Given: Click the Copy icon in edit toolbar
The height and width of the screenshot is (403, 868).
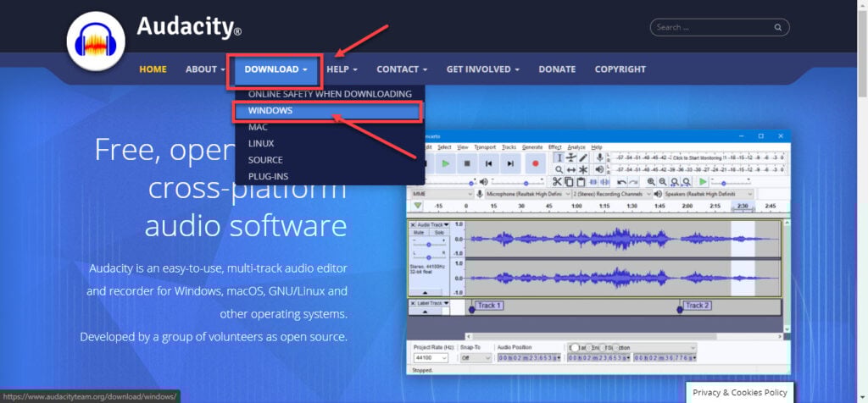Looking at the screenshot, I should 569,182.
